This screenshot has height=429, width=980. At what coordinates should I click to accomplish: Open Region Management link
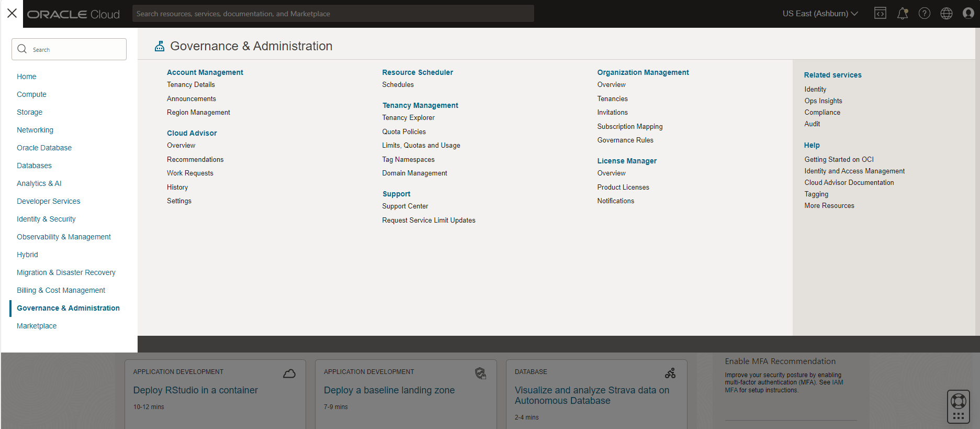point(198,113)
